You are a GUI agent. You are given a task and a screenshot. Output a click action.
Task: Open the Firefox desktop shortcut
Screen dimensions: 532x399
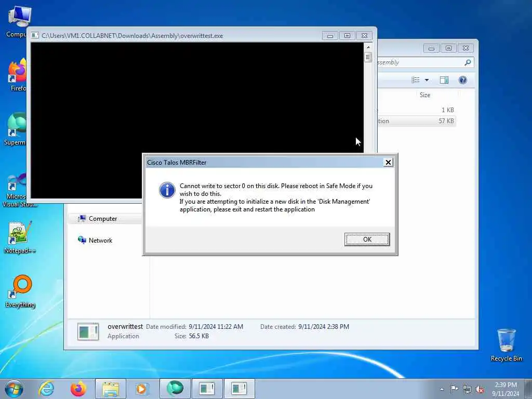17,75
